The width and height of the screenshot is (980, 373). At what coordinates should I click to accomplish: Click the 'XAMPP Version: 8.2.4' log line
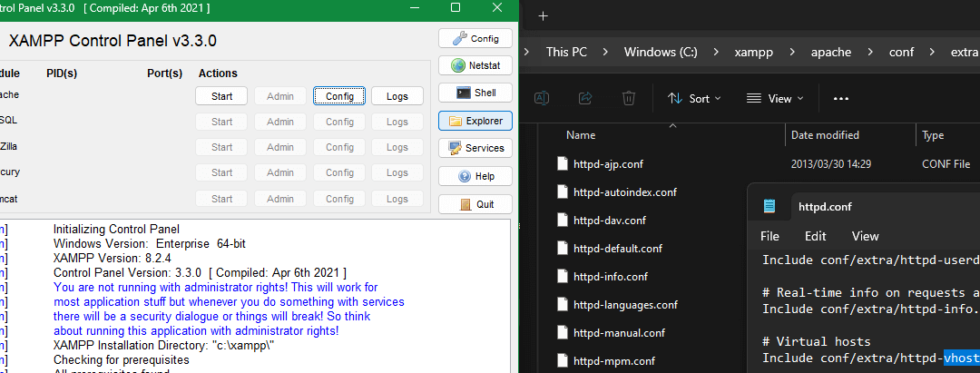click(x=113, y=258)
